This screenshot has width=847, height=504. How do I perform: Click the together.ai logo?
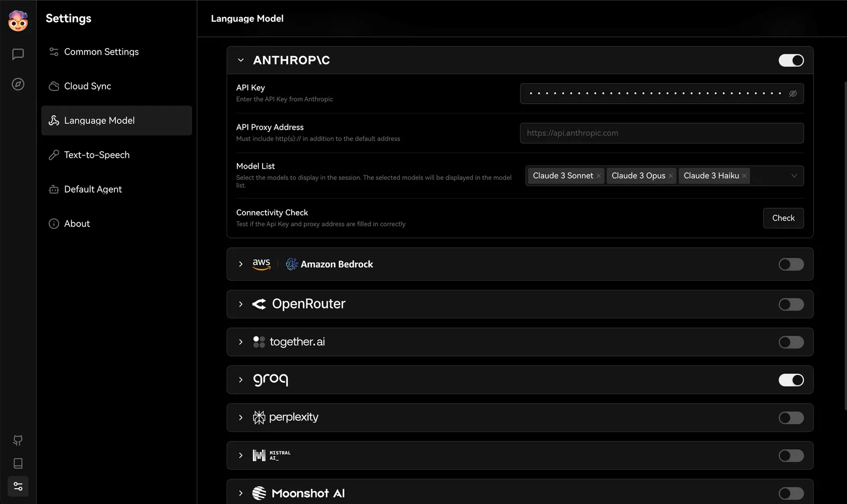click(x=289, y=342)
